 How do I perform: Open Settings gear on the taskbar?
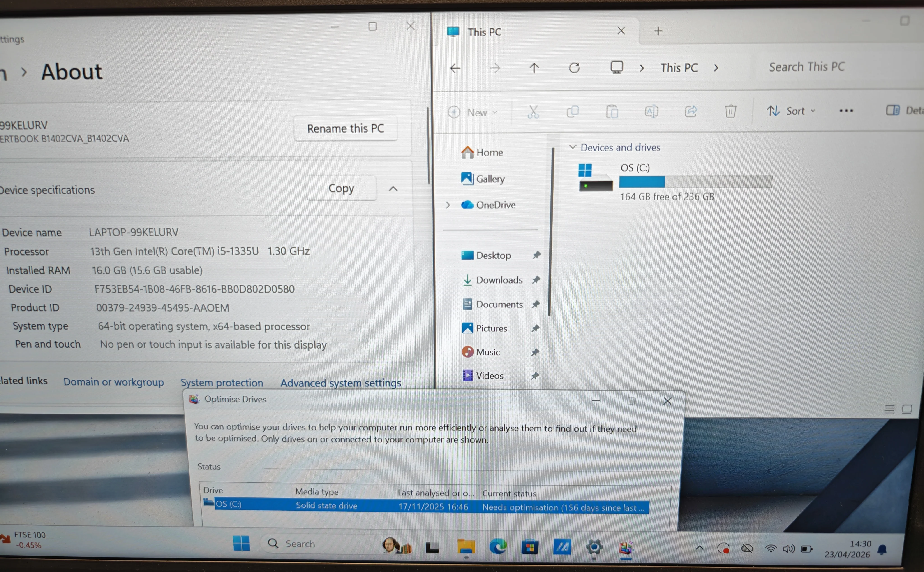point(594,547)
